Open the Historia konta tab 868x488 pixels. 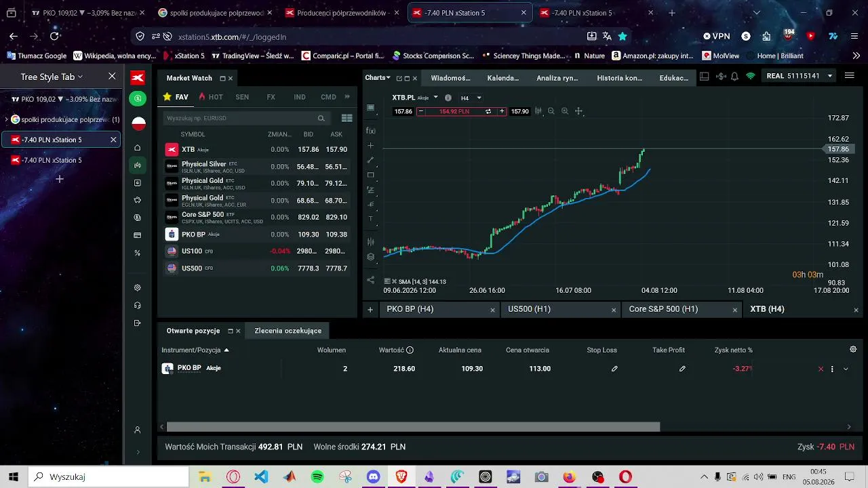pos(619,78)
